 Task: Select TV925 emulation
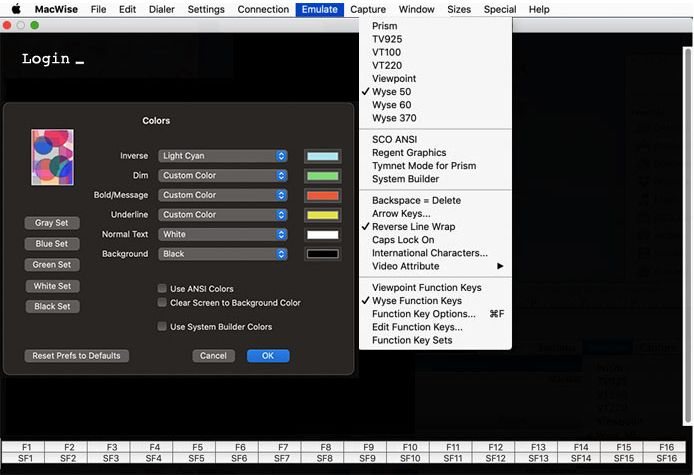click(x=436, y=39)
